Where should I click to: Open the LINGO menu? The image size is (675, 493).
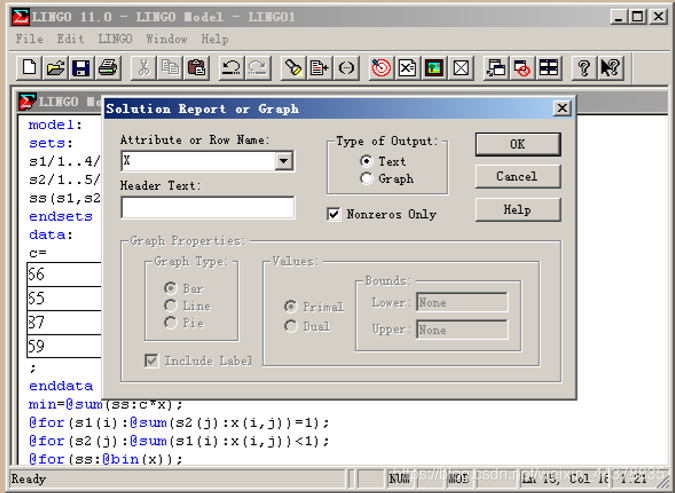[x=115, y=39]
